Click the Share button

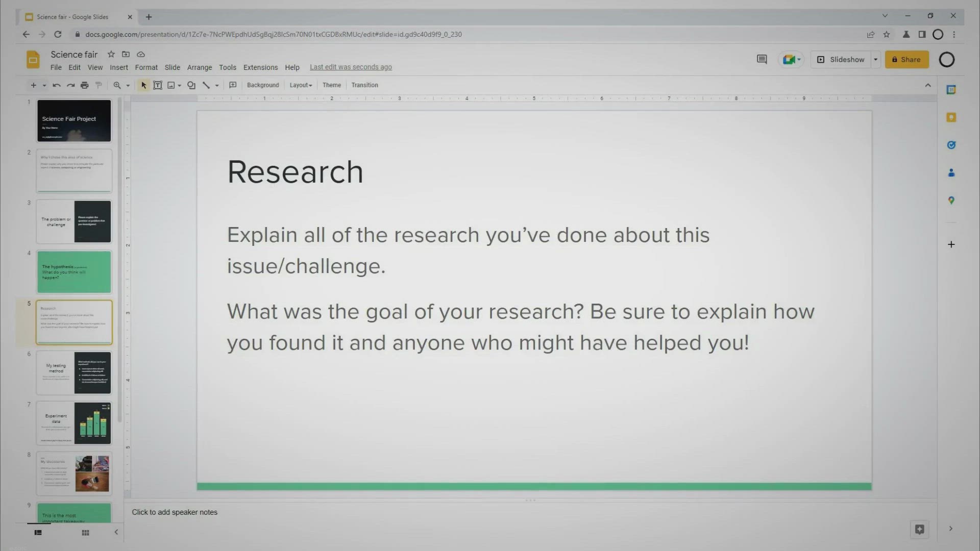click(906, 60)
